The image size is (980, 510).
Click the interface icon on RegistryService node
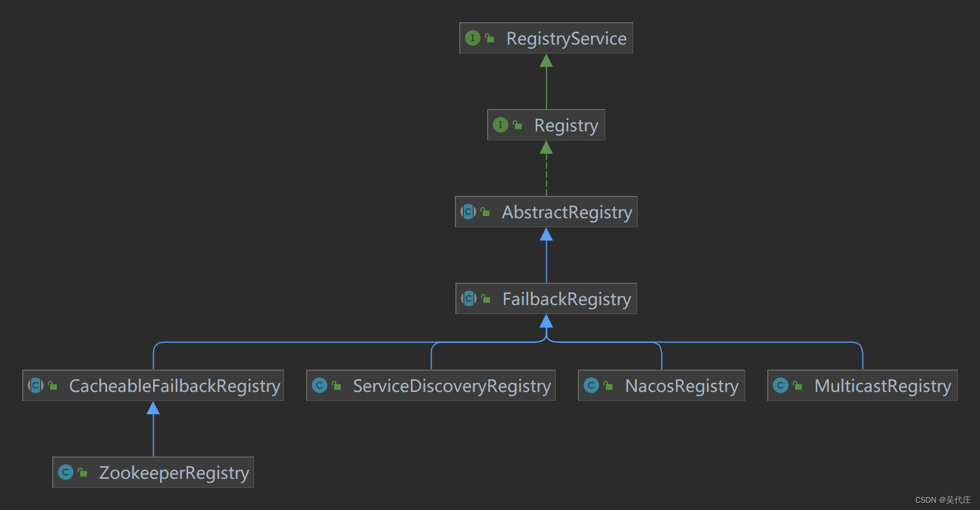point(472,38)
